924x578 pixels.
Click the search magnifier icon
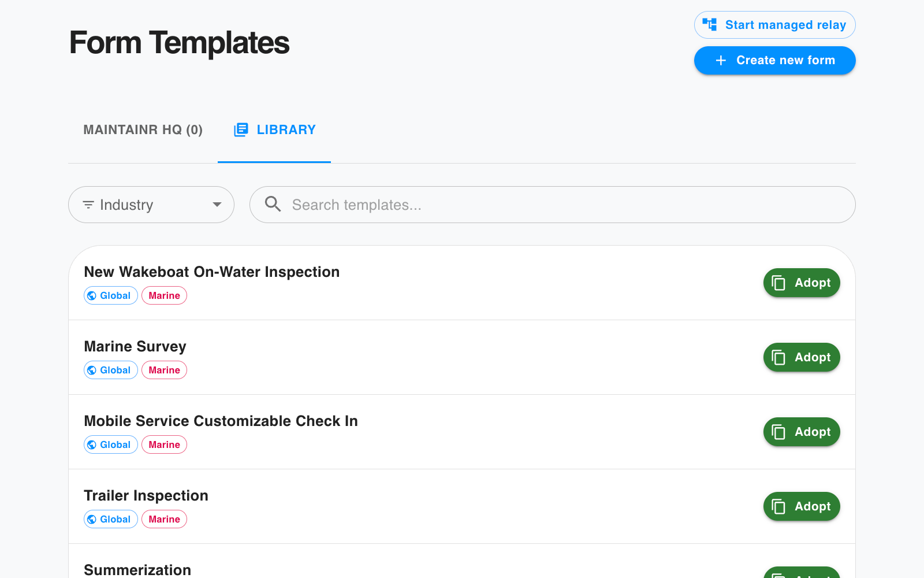click(273, 204)
